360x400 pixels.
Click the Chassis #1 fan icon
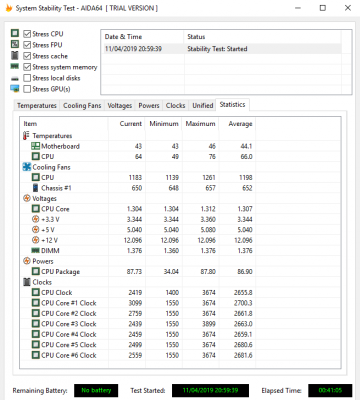click(35, 188)
